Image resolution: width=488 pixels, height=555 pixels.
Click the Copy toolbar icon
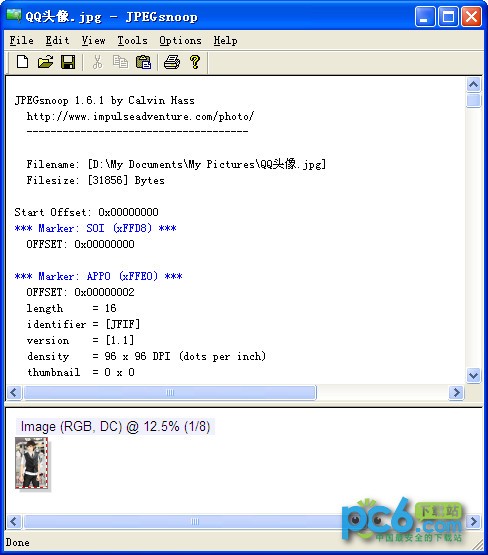click(x=120, y=62)
